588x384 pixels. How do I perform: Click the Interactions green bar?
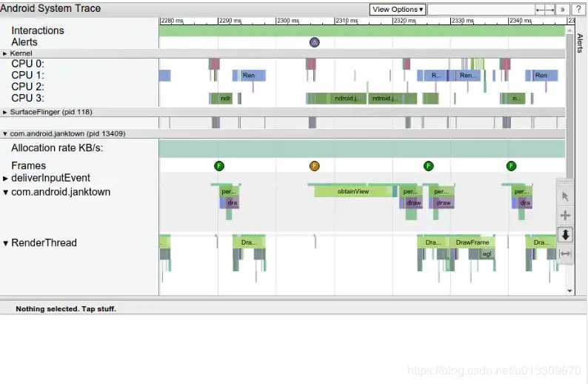coord(362,31)
